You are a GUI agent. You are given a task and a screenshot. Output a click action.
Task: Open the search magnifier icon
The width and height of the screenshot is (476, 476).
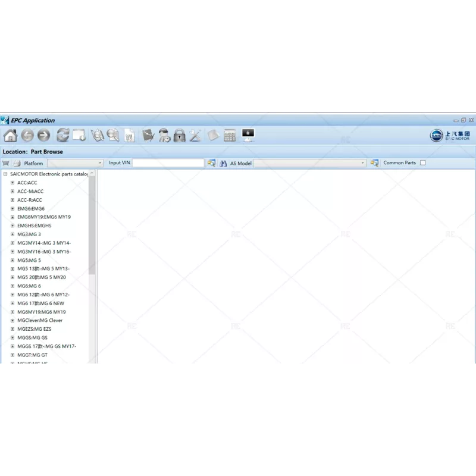tap(113, 135)
